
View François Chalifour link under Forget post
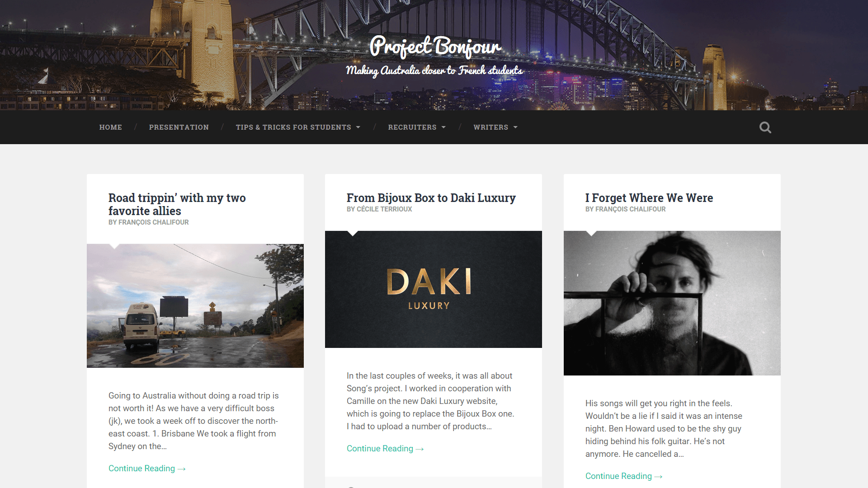click(x=631, y=209)
